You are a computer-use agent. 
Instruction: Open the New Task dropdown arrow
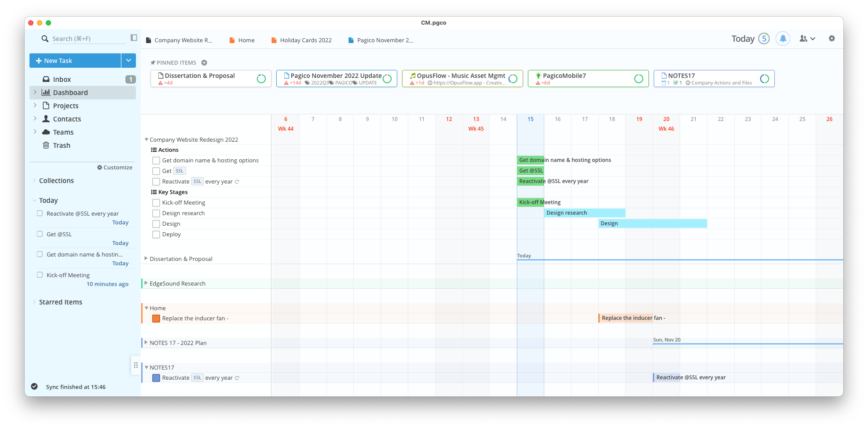[x=128, y=61]
